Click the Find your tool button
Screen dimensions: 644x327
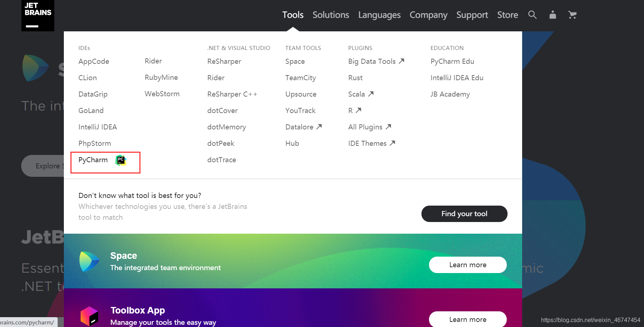pyautogui.click(x=464, y=214)
